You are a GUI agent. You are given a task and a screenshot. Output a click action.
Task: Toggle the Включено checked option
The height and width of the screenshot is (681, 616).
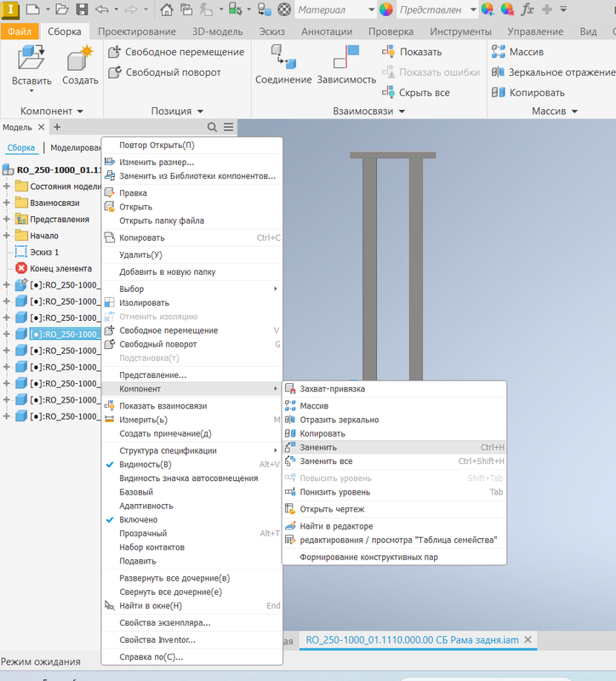[x=192, y=519]
